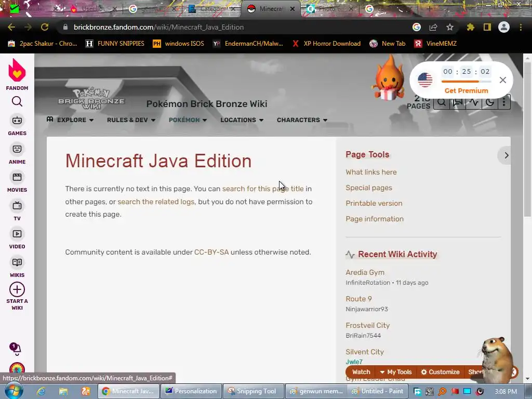The height and width of the screenshot is (399, 532).
Task: Click the Google icon in the address bar
Action: (417, 27)
